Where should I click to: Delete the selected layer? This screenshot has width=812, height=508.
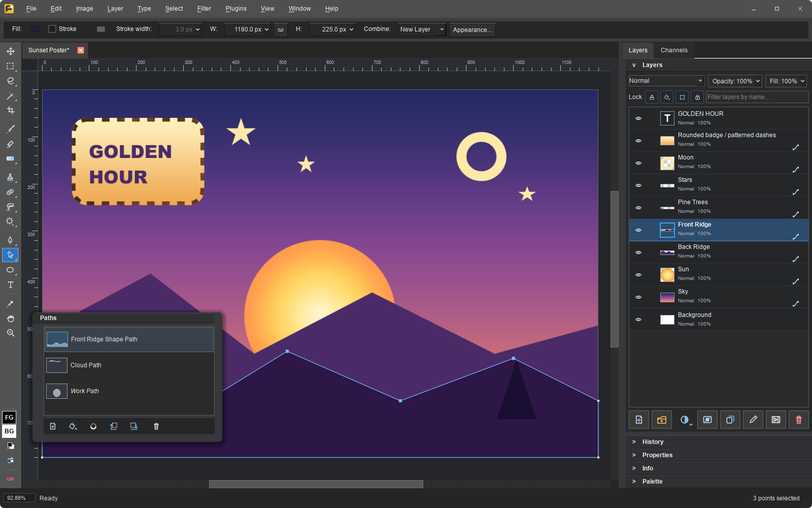[799, 420]
